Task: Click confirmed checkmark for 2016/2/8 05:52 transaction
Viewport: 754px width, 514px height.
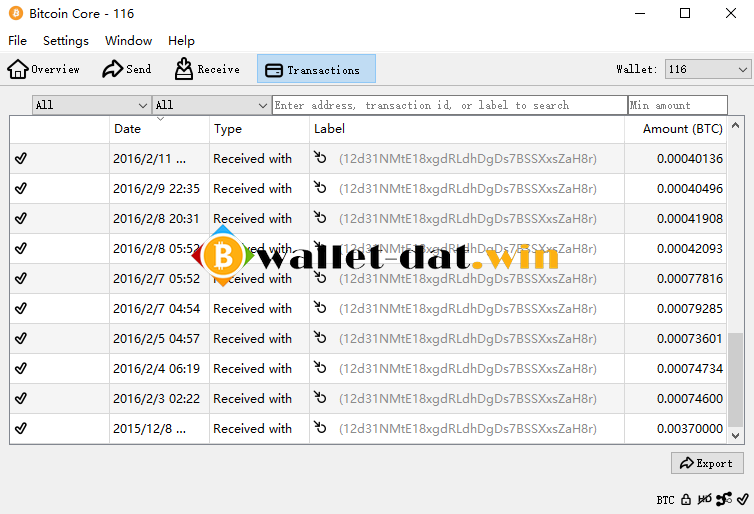Action: pos(21,248)
